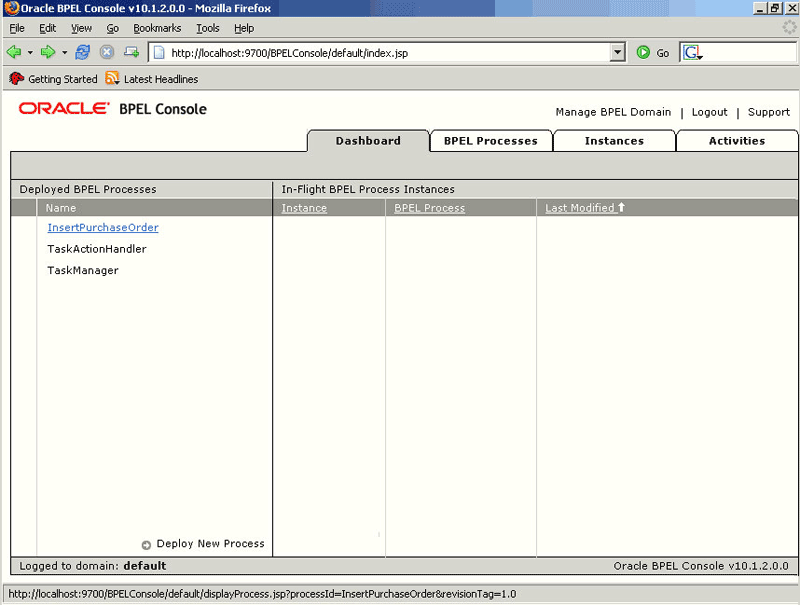Open the Help menu
Screen dimensions: 800x605
[244, 28]
